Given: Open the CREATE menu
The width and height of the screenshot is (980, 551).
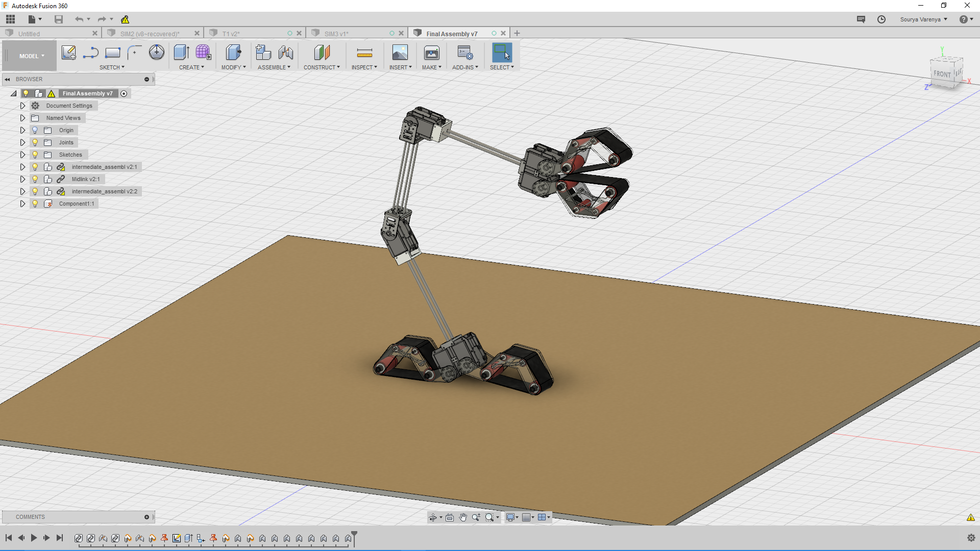Looking at the screenshot, I should pos(191,67).
